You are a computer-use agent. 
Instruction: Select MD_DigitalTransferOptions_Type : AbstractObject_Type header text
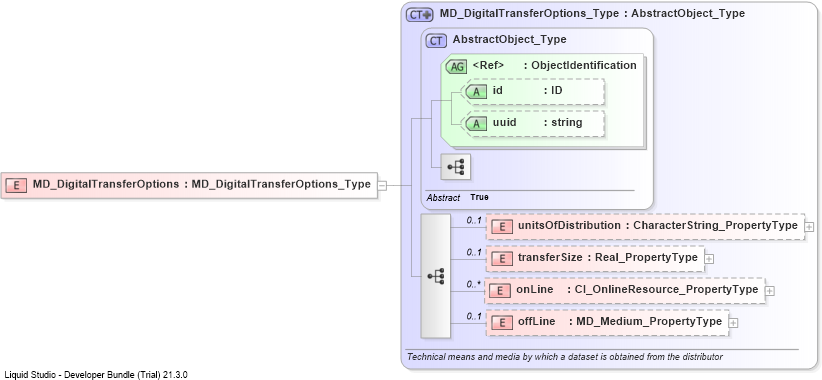(x=592, y=14)
